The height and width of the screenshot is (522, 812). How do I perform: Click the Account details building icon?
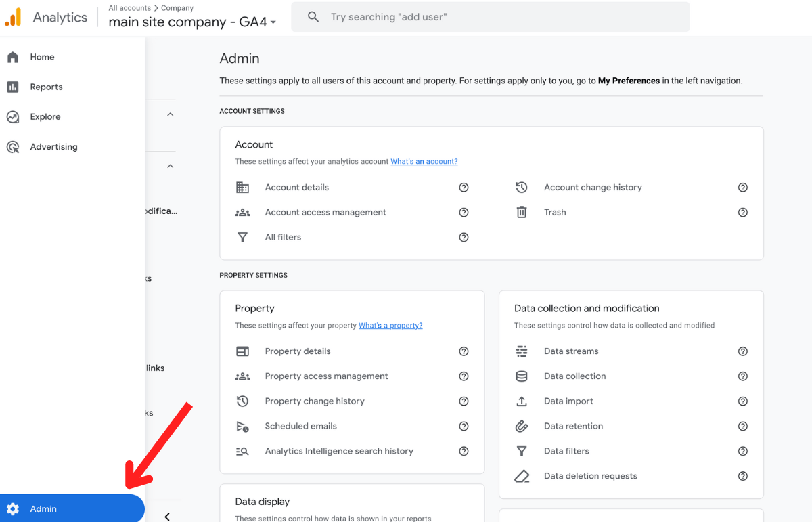(242, 187)
